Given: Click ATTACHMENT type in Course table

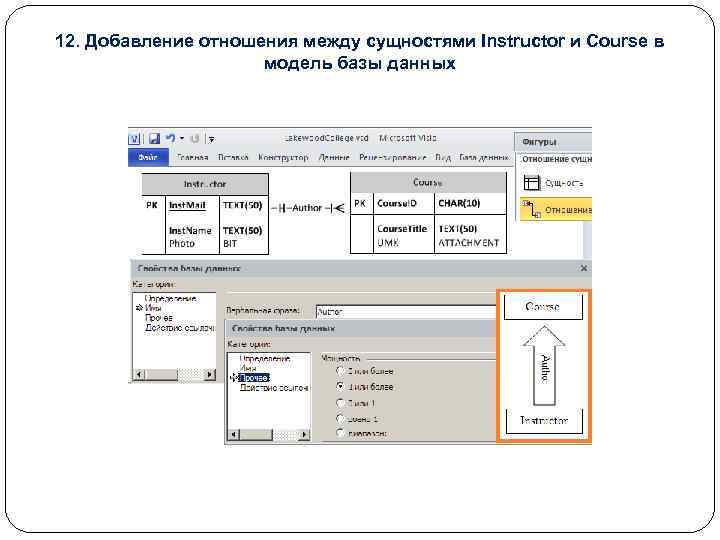Looking at the screenshot, I should 468,242.
